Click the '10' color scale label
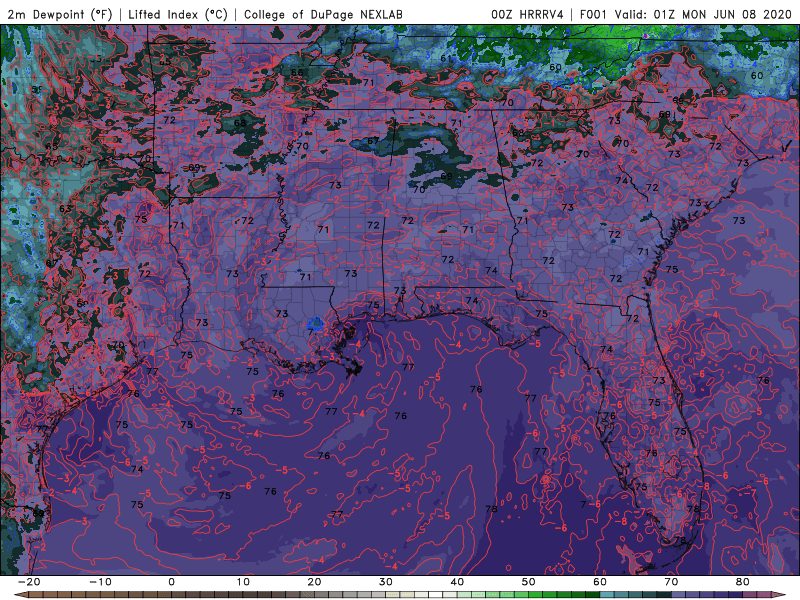The image size is (800, 600). pyautogui.click(x=243, y=582)
